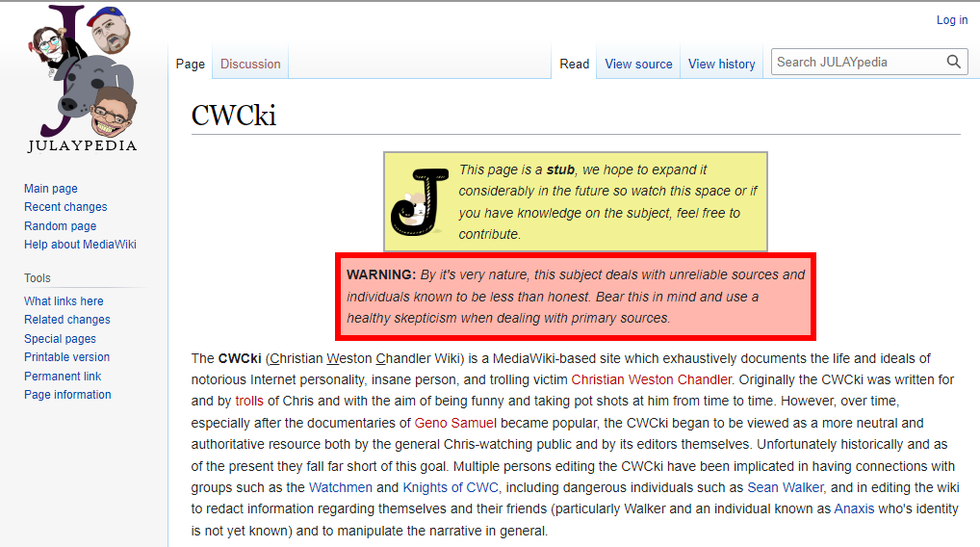Click the JULAYpedia logo in the sidebar
This screenshot has width=980, height=547.
coord(84,79)
